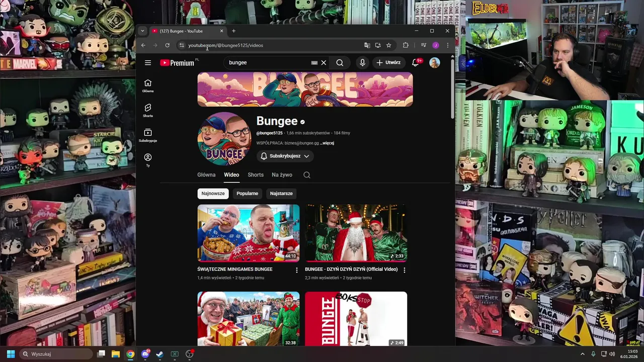The image size is (644, 362).
Task: Open the 2:49 BUNGEE boks thumbnail
Action: coord(356,319)
